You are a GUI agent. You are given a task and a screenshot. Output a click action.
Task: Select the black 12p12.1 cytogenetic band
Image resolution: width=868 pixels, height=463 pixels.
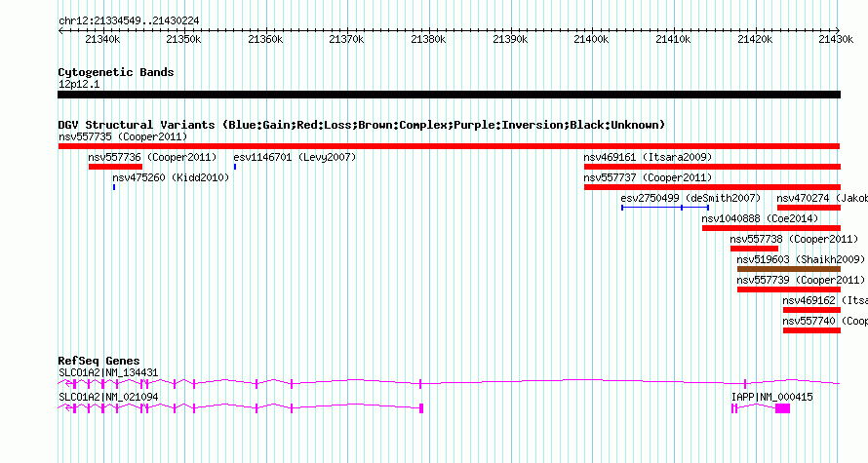click(x=449, y=95)
